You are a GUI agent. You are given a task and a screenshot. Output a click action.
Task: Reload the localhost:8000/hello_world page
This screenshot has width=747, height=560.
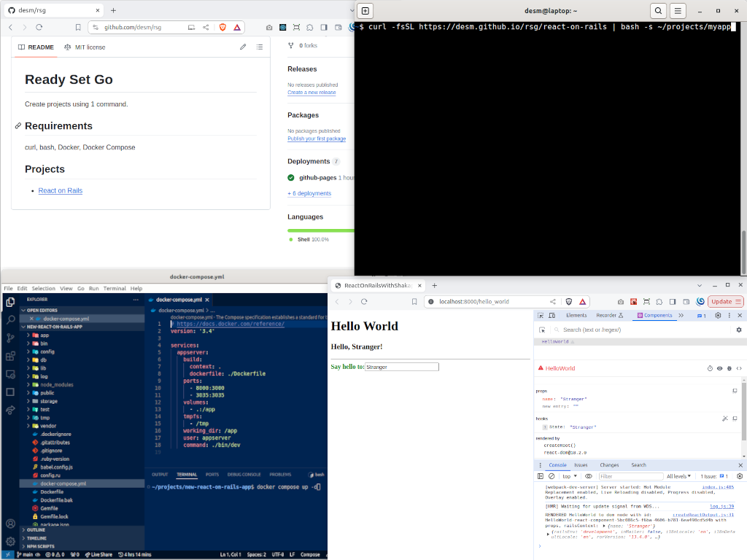point(364,301)
